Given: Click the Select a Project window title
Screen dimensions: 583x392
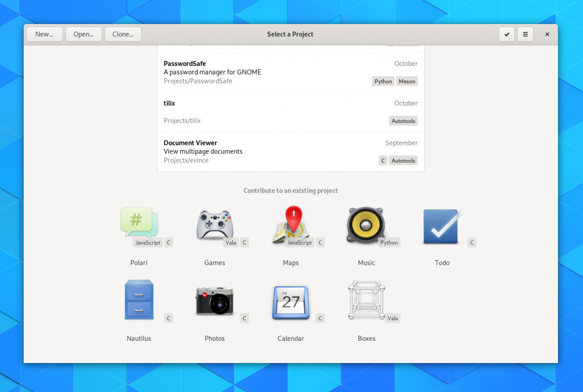Looking at the screenshot, I should point(290,34).
